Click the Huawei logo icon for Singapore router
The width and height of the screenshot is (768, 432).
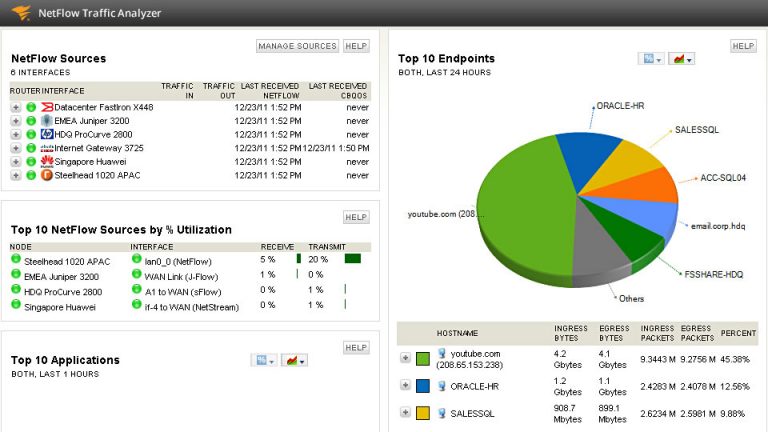click(x=47, y=161)
